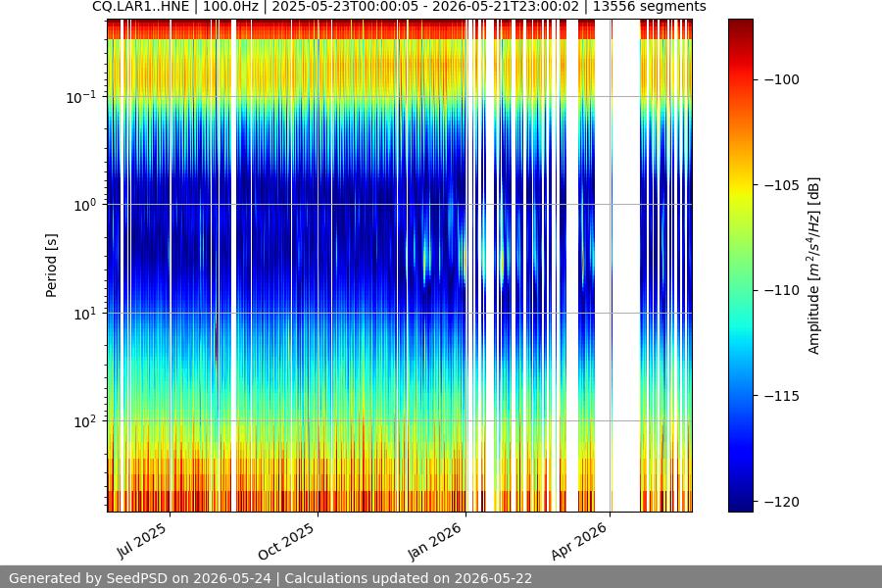Click the 'Amplitude [m²/s⁴/Hz] [dB]' colorbar label
The image size is (882, 588).
(x=814, y=266)
